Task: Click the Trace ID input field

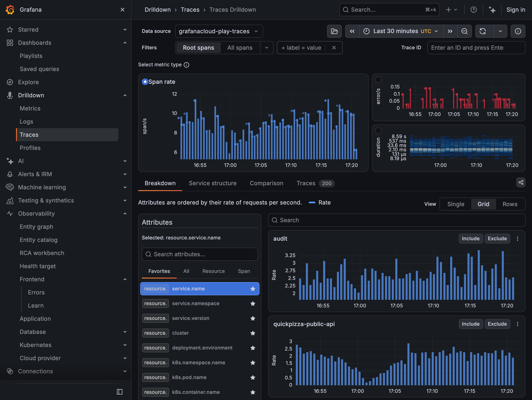Action: (476, 48)
